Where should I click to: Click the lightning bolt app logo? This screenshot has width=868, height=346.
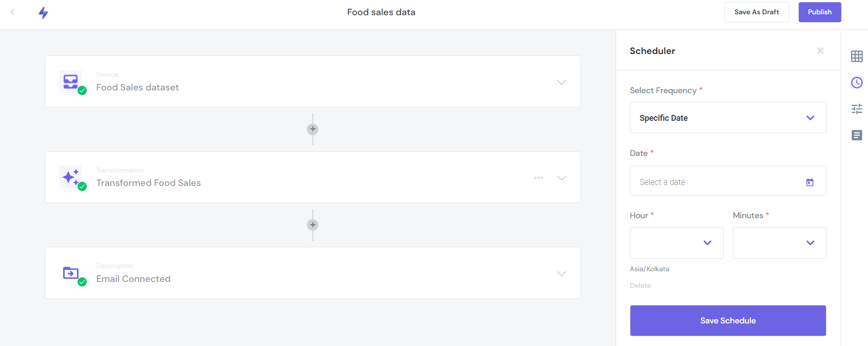tap(43, 13)
